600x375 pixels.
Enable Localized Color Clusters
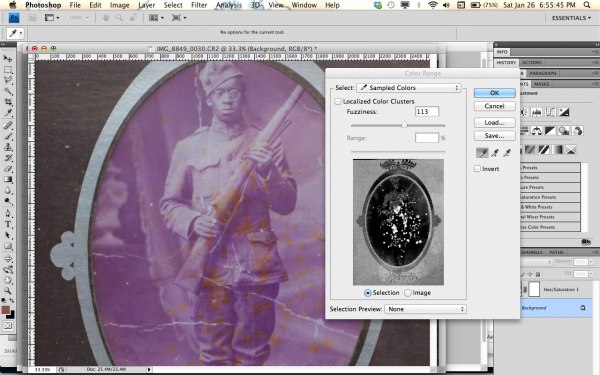338,101
